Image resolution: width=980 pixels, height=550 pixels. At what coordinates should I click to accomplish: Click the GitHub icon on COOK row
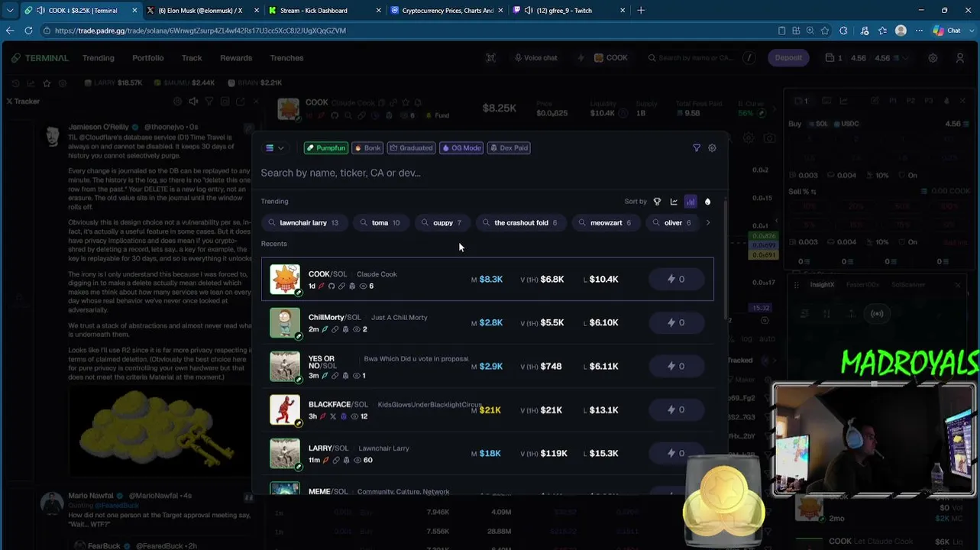pyautogui.click(x=332, y=286)
